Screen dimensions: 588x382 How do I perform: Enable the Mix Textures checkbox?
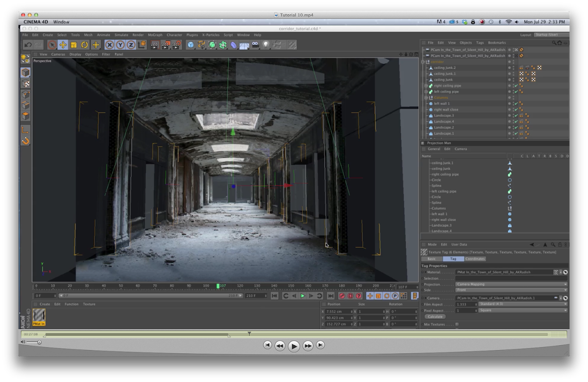[457, 325]
